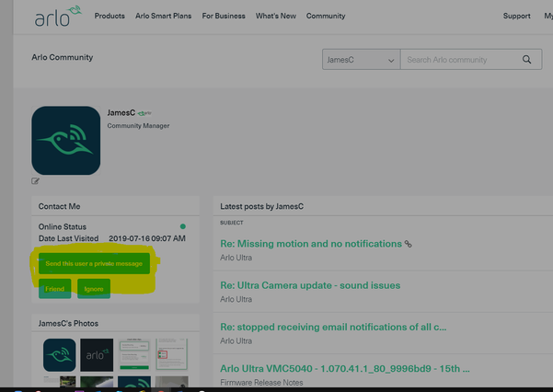Viewport: 553px width, 392px height.
Task: Click the green online status dot
Action: [182, 226]
